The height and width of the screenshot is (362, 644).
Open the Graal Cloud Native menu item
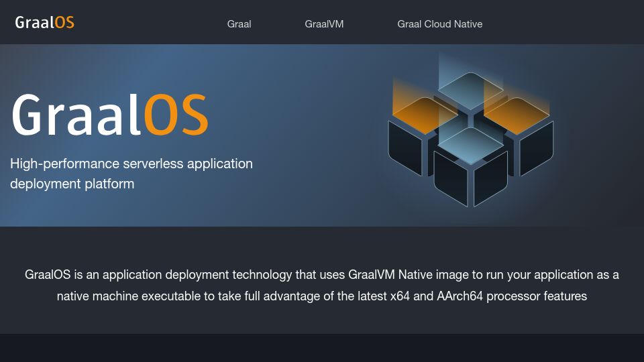tap(440, 24)
